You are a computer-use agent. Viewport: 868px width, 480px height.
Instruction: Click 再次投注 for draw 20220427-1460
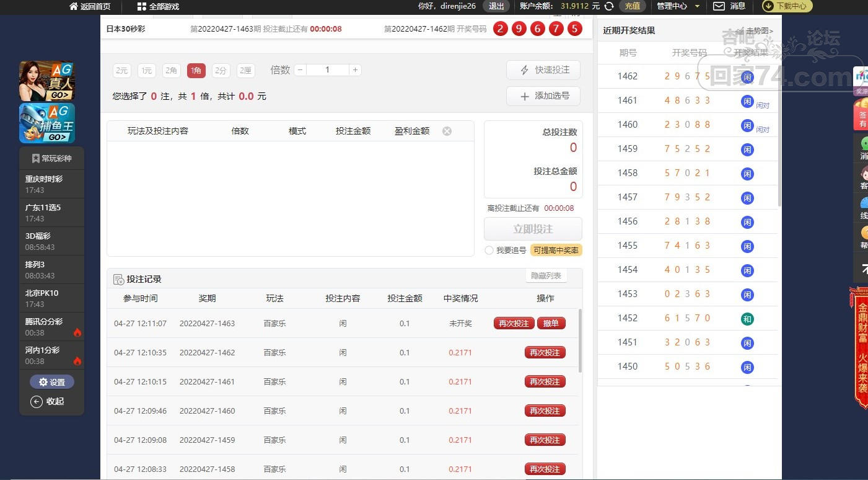pyautogui.click(x=545, y=411)
